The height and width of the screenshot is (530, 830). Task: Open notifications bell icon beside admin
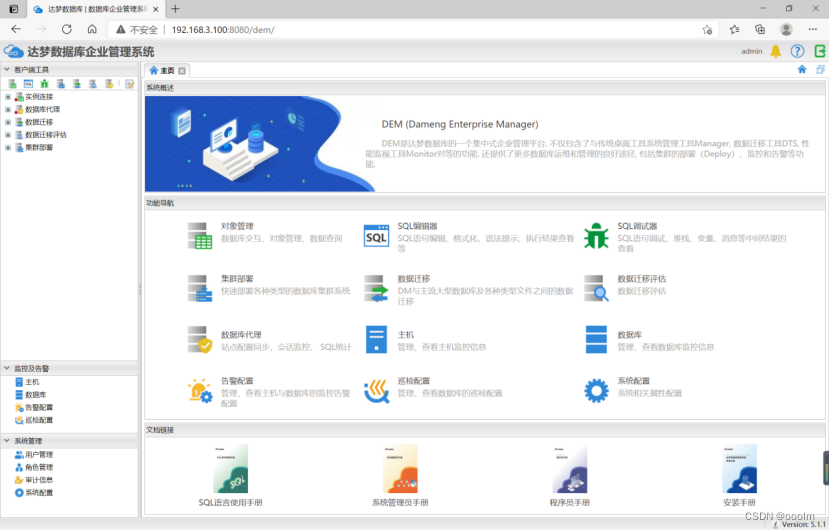tap(775, 51)
